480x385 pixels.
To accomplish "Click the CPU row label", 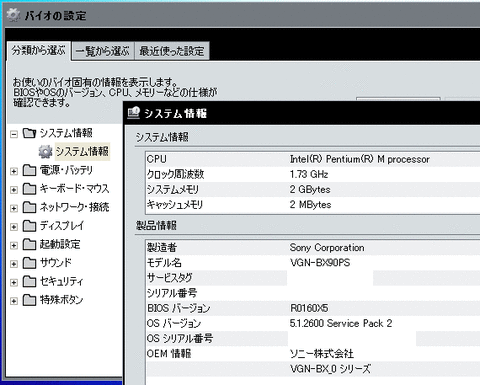I will [x=157, y=159].
